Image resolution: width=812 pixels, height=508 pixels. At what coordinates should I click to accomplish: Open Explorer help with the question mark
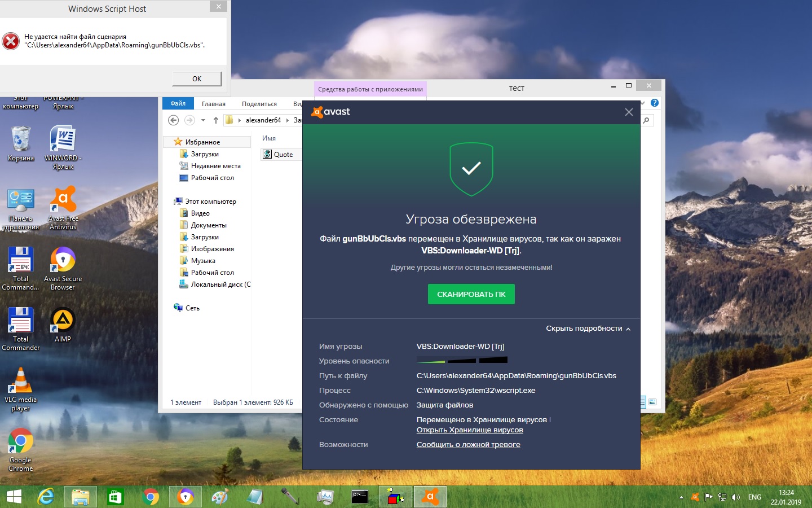[655, 103]
